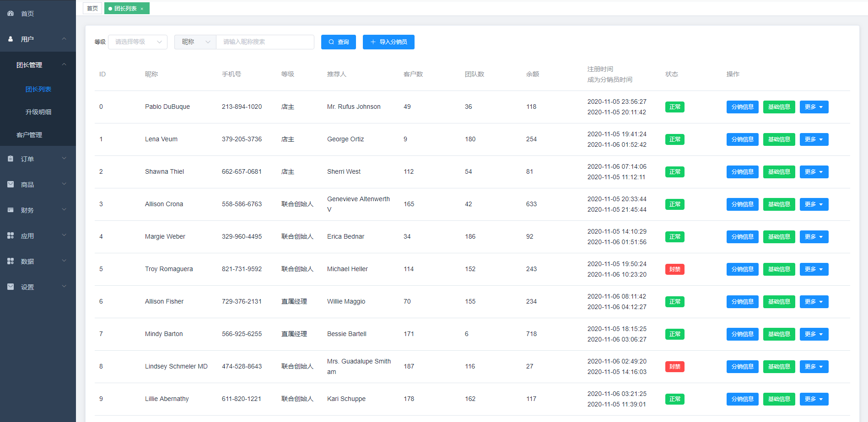Open the 昵称 search-type dropdown
The width and height of the screenshot is (868, 422).
pyautogui.click(x=195, y=42)
